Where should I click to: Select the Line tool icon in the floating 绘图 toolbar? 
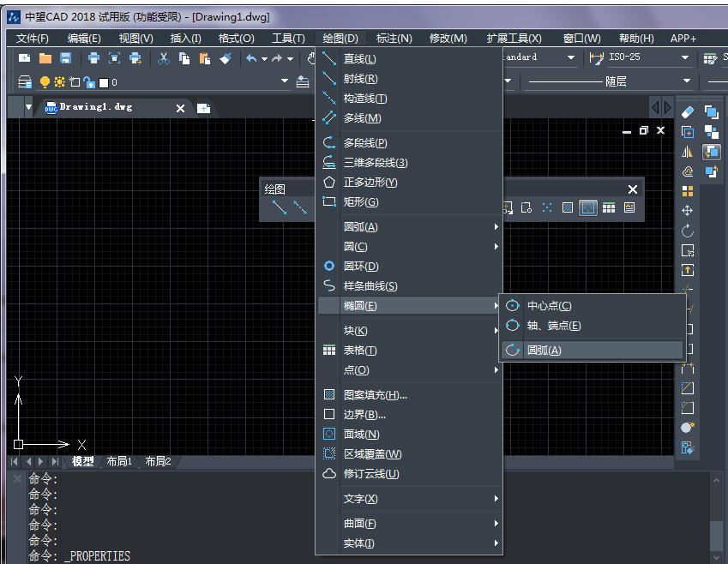click(278, 206)
